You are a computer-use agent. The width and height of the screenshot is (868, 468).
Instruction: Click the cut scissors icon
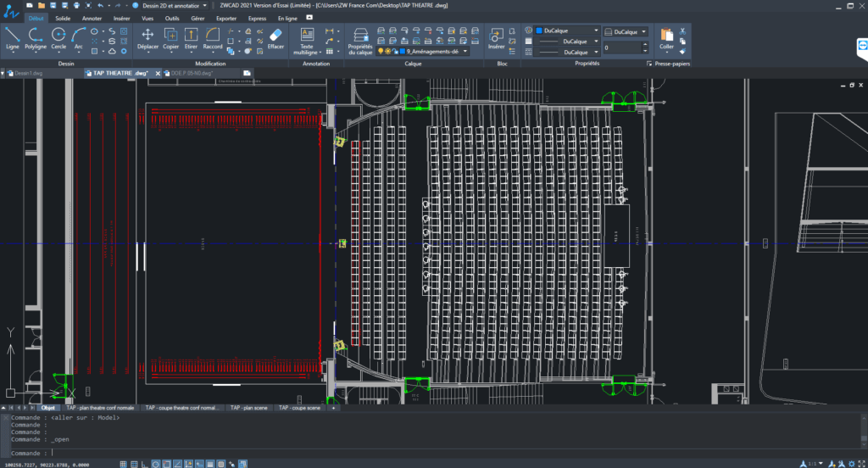682,31
